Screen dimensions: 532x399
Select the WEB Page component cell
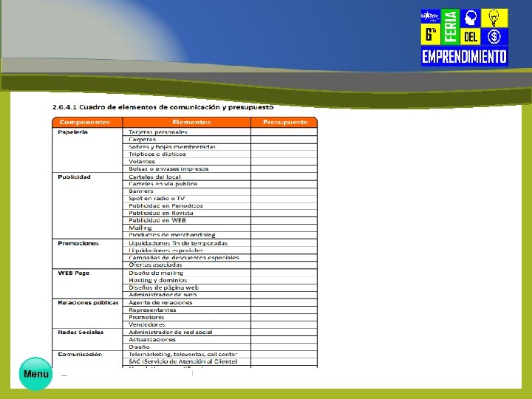tap(87, 284)
